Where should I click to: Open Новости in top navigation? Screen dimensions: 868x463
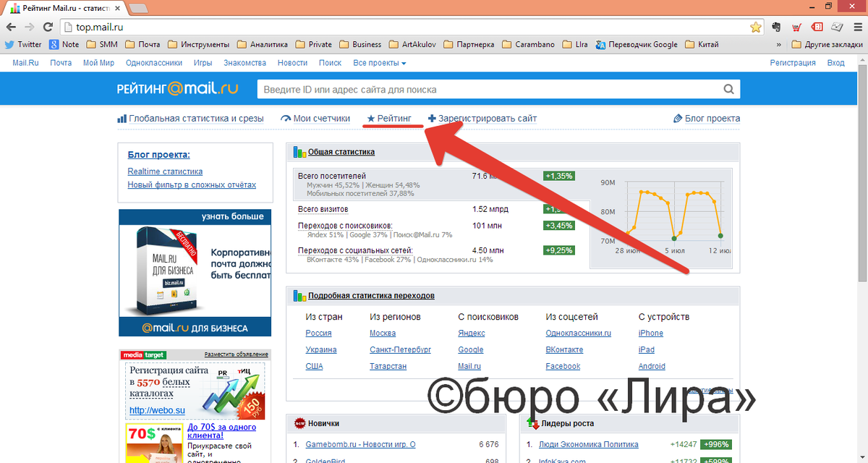point(292,63)
